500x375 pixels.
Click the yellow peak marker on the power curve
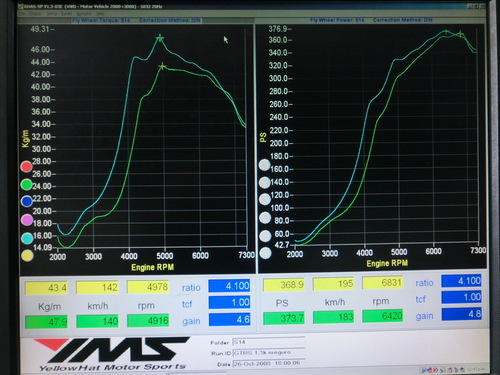pos(460,33)
